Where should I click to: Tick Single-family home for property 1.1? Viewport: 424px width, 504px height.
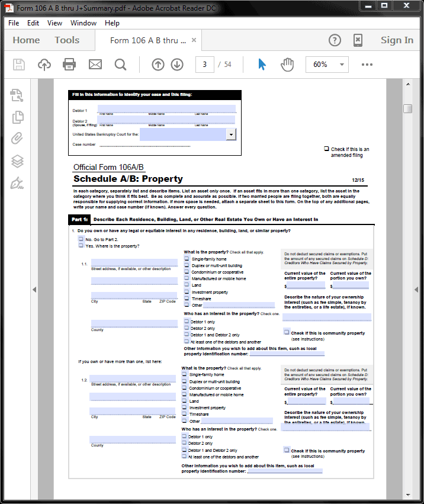point(187,258)
